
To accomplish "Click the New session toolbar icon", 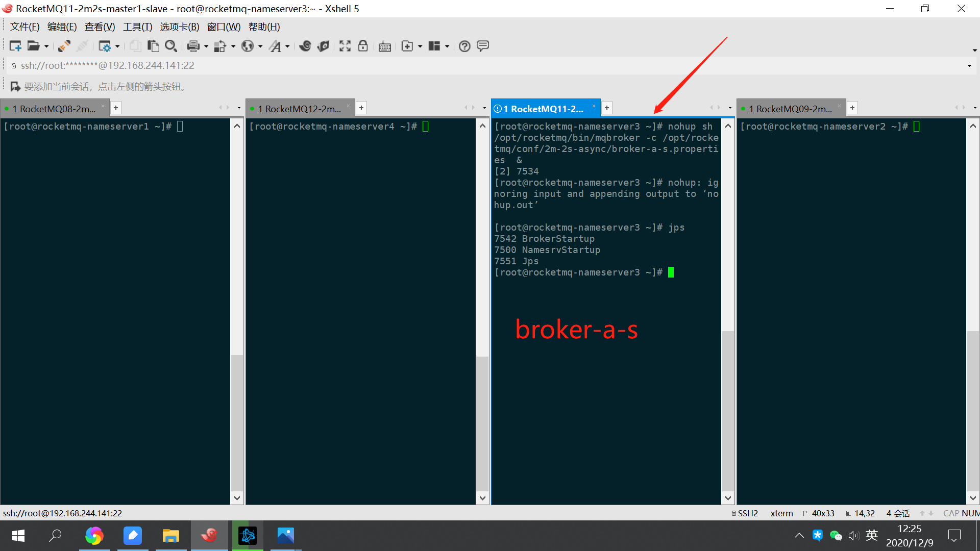I will [x=15, y=46].
